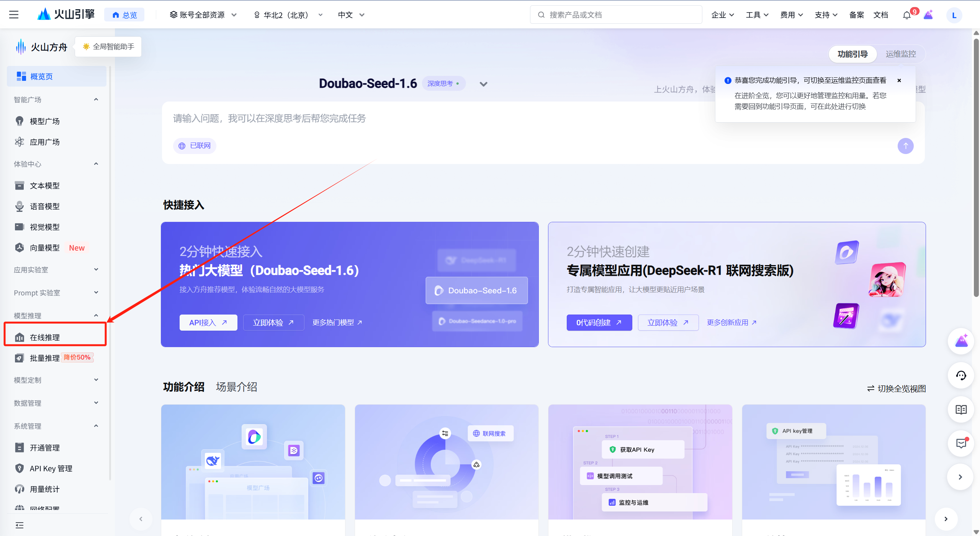Open the user avatar labeled L
The height and width of the screenshot is (536, 980).
click(954, 15)
